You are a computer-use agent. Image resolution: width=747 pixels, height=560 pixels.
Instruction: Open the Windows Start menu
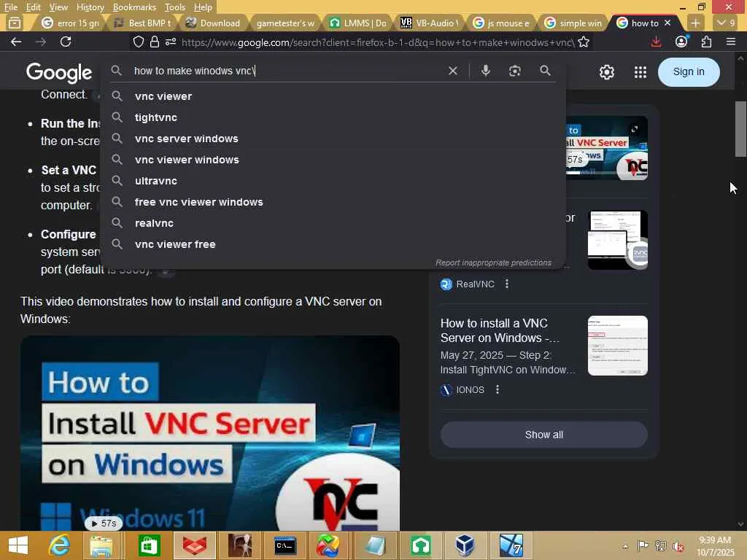coord(18,545)
